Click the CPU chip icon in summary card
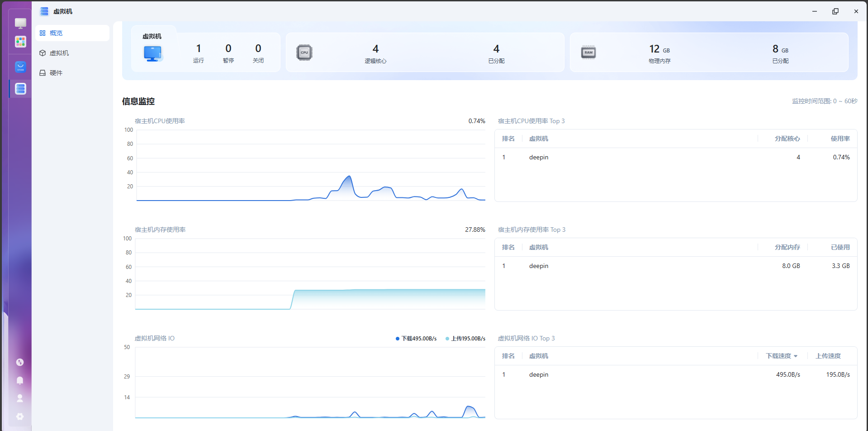The image size is (868, 431). tap(304, 53)
